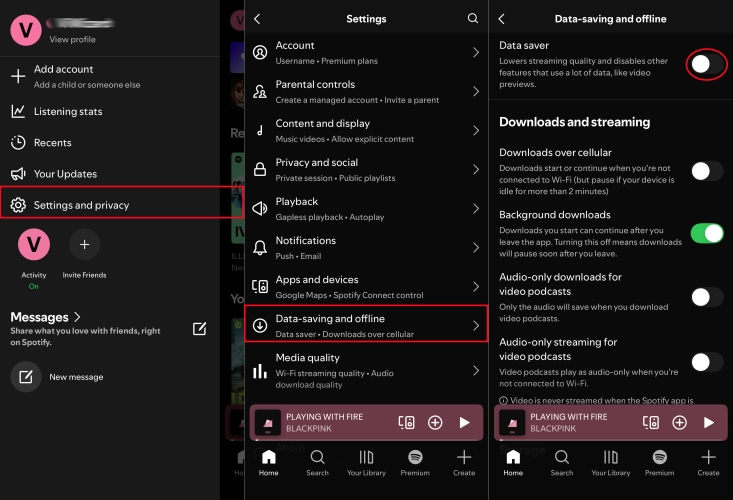The image size is (733, 500).
Task: Toggle Audio-only streaming for video podcasts
Action: [707, 362]
